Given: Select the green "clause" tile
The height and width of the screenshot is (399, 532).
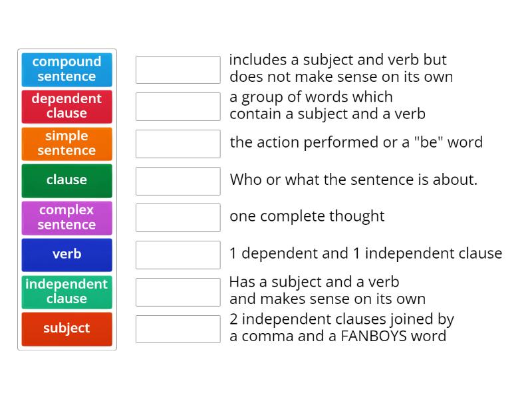Looking at the screenshot, I should [x=66, y=180].
